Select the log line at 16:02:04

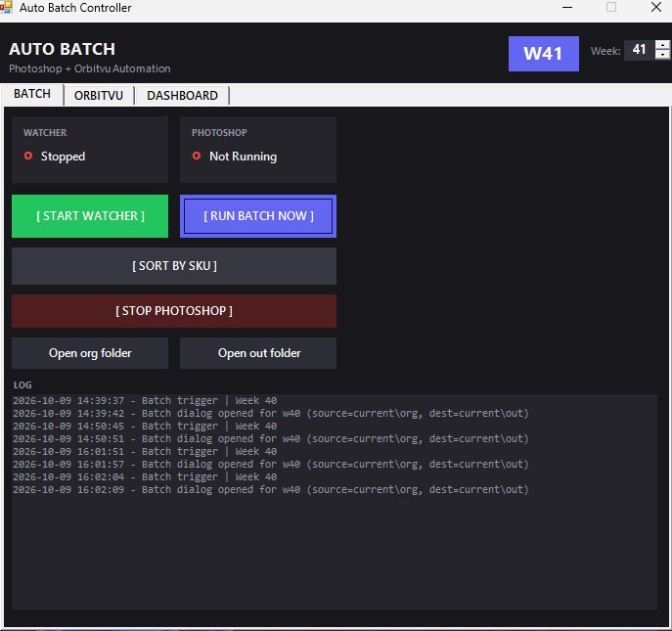(x=145, y=476)
